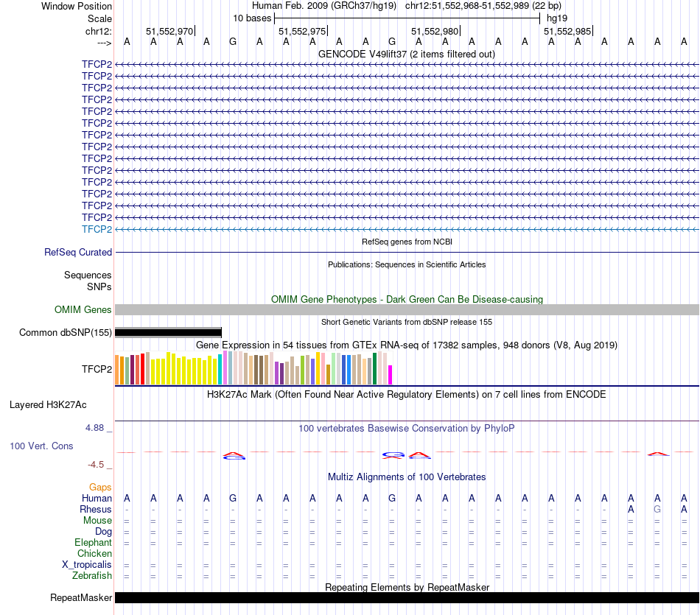The height and width of the screenshot is (615, 700).
Task: Select the light blue TFCP2 transcript label
Action: [x=97, y=229]
